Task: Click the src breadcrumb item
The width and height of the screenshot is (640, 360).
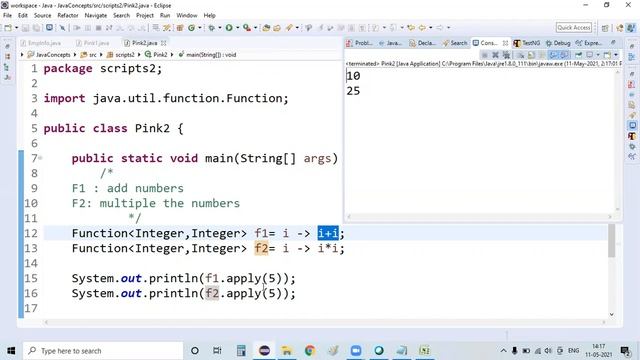Action: point(89,55)
